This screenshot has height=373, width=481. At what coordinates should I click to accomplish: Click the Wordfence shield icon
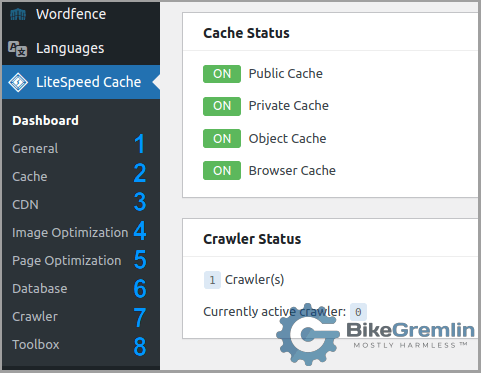coord(18,14)
